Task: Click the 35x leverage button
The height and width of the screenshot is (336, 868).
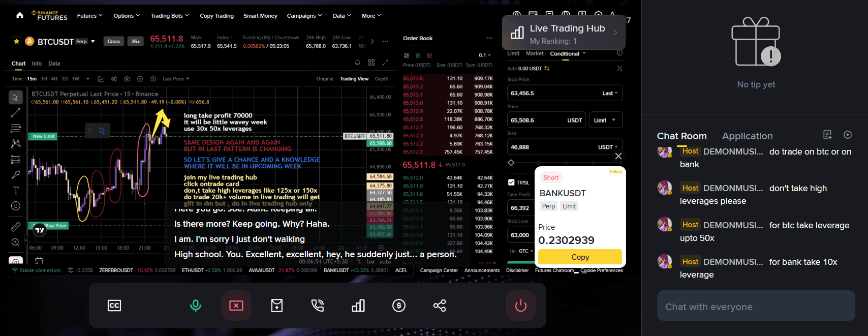Action: (136, 42)
